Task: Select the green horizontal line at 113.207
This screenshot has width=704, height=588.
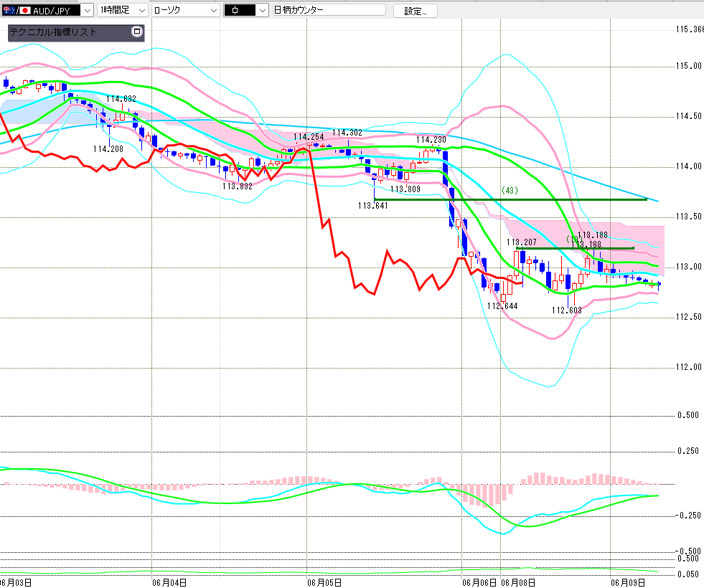Action: click(x=575, y=248)
